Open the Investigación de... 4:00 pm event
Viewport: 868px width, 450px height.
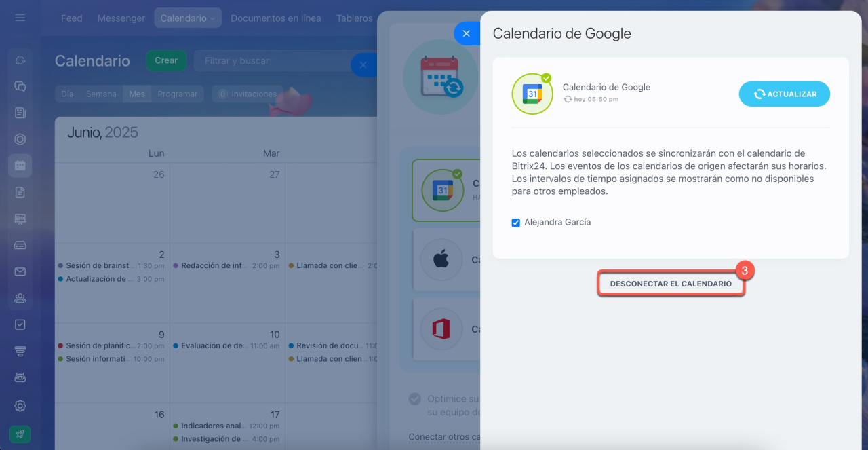(x=227, y=439)
